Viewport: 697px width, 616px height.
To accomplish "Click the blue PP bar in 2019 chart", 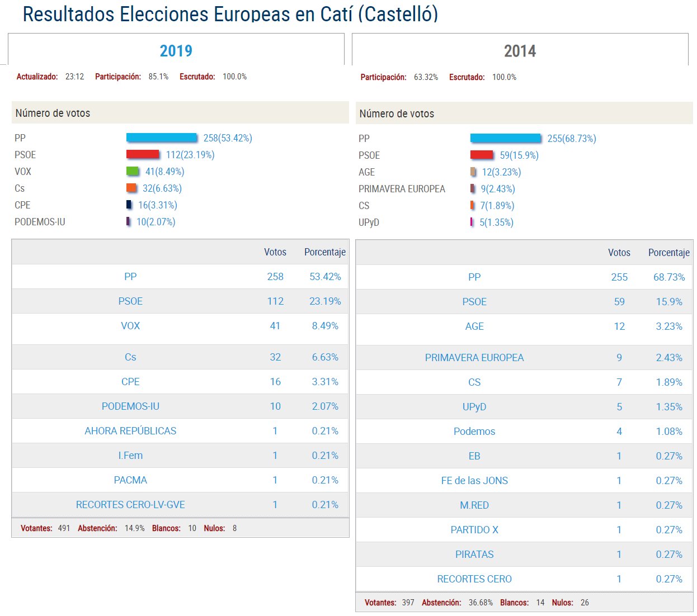I will point(162,138).
